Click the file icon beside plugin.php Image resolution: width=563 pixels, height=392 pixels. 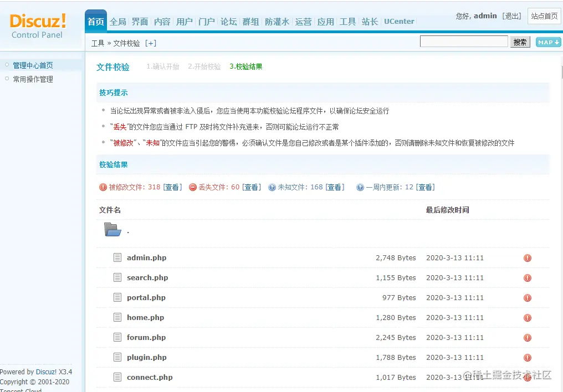point(117,357)
